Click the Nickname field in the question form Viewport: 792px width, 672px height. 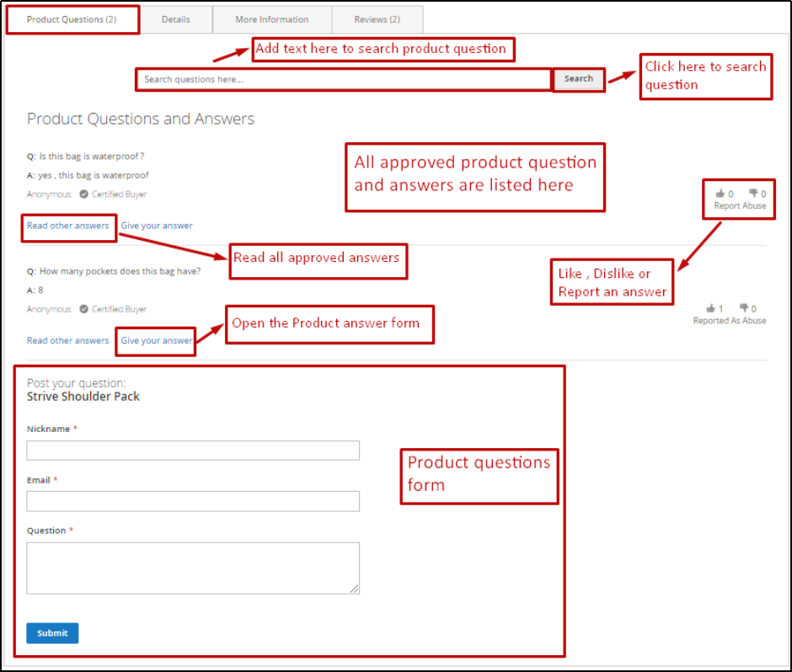[x=193, y=450]
